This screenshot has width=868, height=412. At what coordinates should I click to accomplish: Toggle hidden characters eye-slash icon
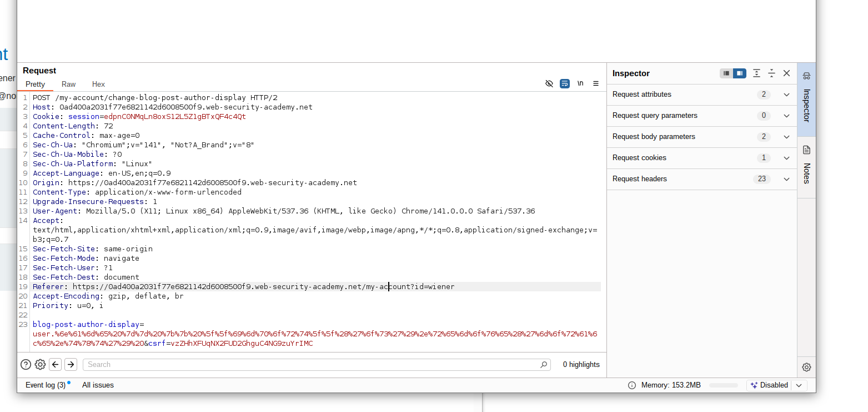[549, 83]
